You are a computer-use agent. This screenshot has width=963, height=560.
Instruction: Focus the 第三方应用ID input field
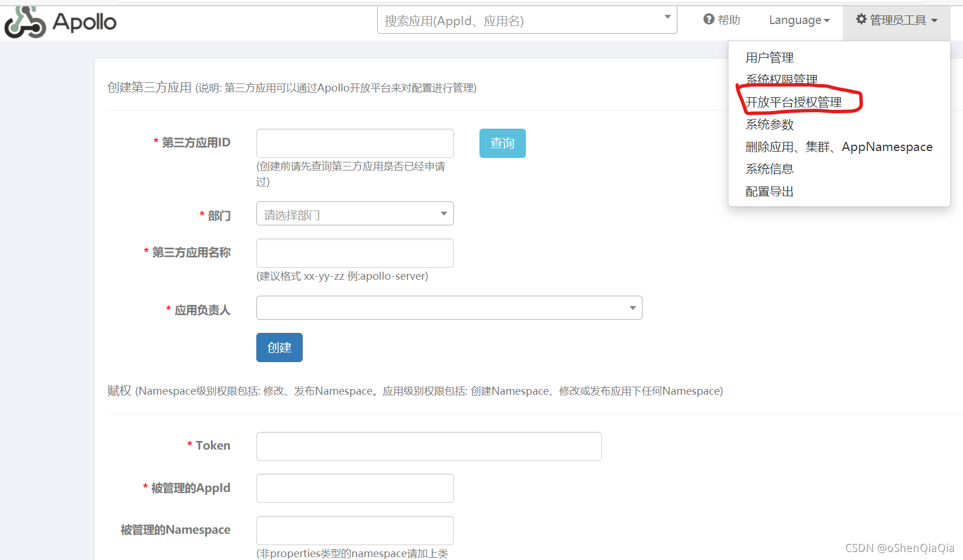[x=354, y=143]
